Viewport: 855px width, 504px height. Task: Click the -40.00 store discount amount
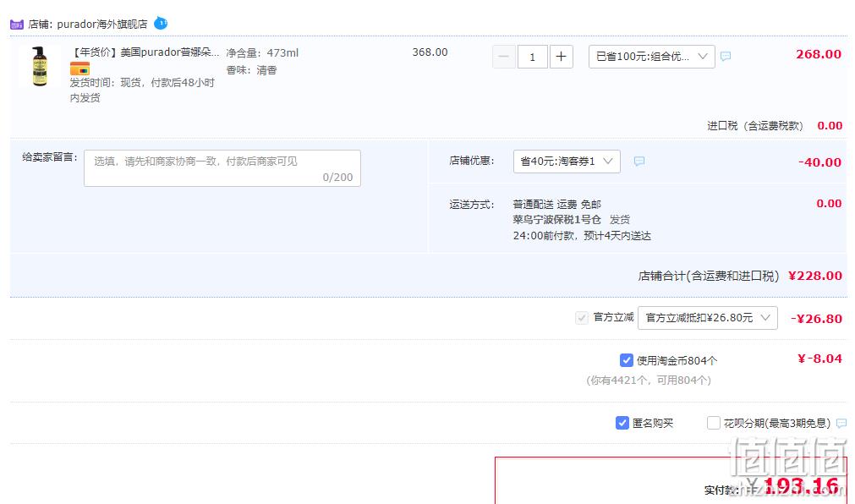point(819,162)
